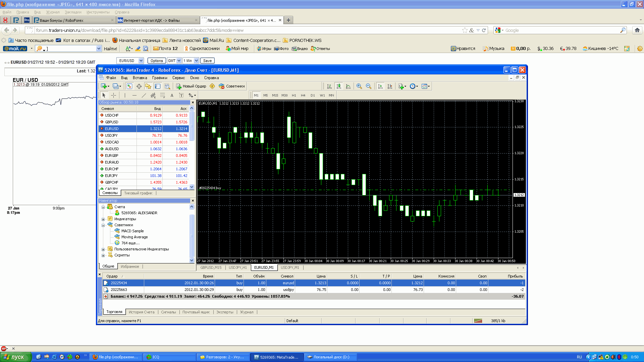
Task: Switch chart to M1 timeframe
Action: coord(256,95)
